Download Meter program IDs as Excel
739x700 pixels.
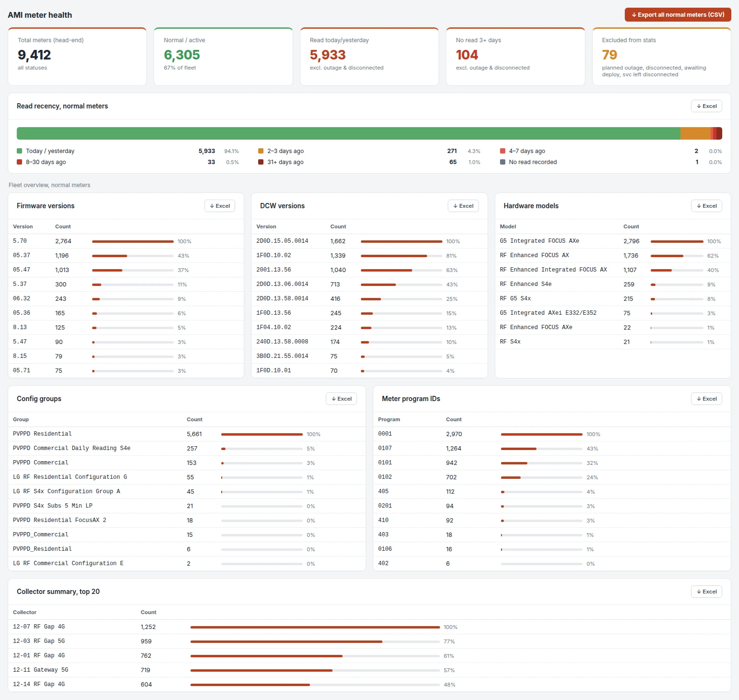706,399
